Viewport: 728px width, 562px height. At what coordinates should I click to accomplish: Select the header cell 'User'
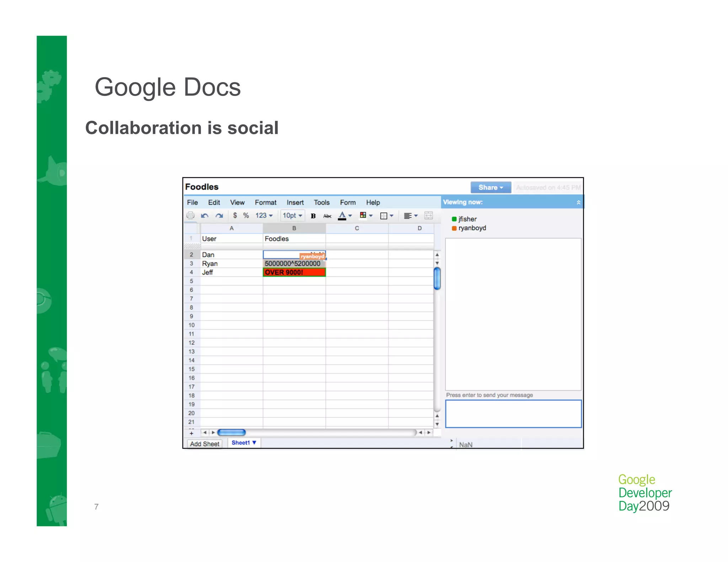point(231,239)
